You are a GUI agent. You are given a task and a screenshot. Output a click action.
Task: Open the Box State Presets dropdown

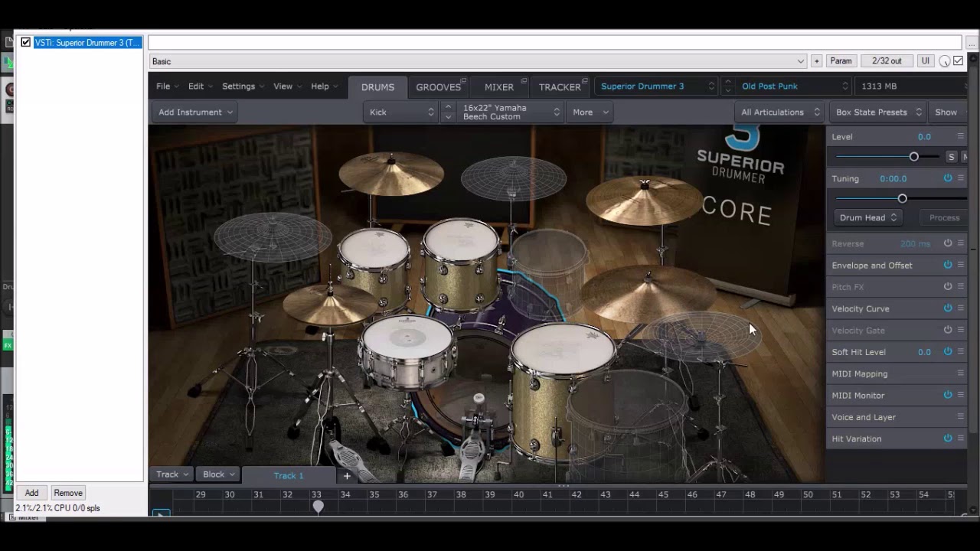(x=878, y=112)
